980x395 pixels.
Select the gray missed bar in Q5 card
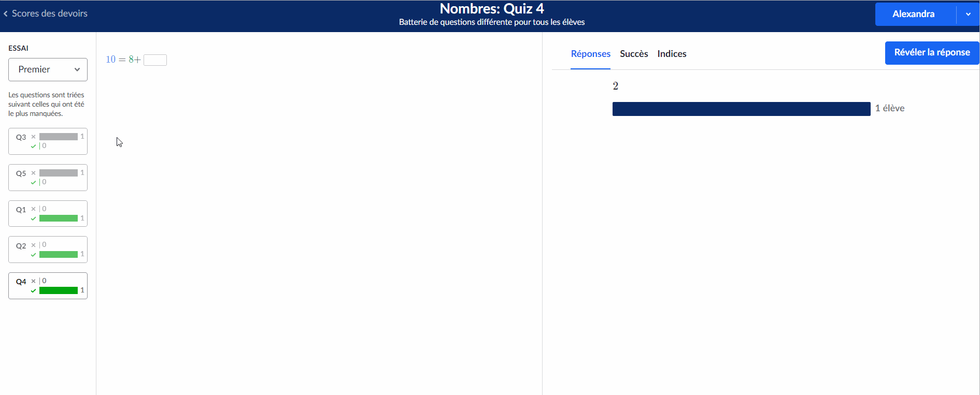click(58, 173)
